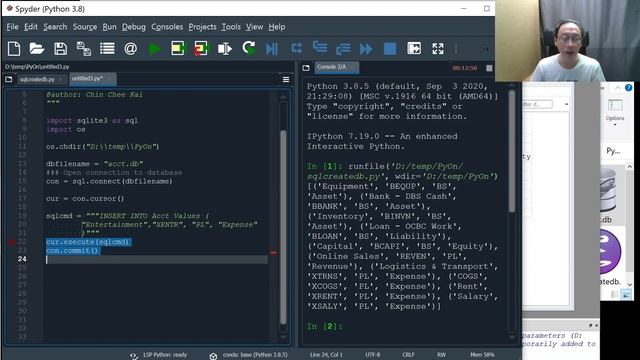This screenshot has width=640, height=360.
Task: Open Options in background window ribbon
Action: pos(615,111)
